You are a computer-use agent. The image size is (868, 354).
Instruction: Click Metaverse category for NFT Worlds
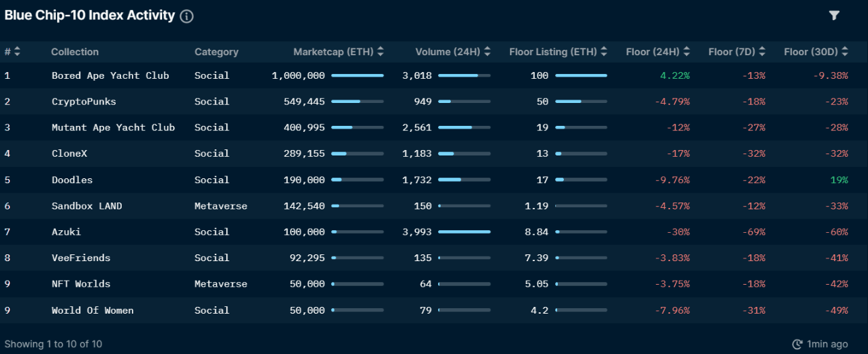[x=221, y=284]
